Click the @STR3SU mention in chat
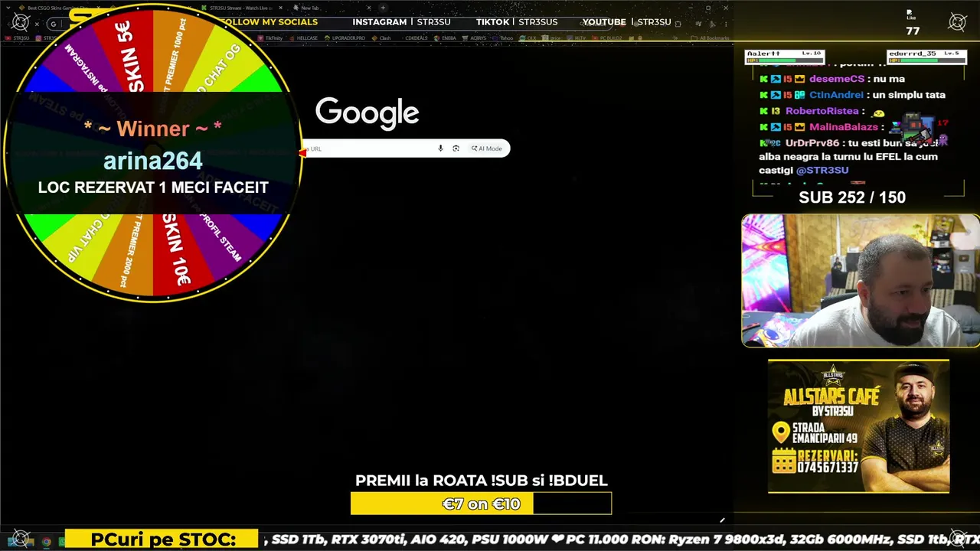This screenshot has height=551, width=980. [822, 170]
